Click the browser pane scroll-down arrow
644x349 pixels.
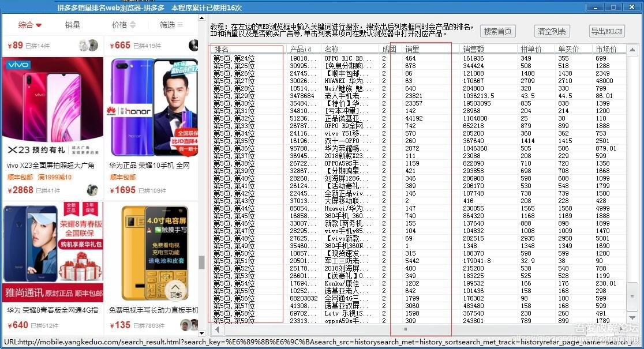(x=201, y=333)
